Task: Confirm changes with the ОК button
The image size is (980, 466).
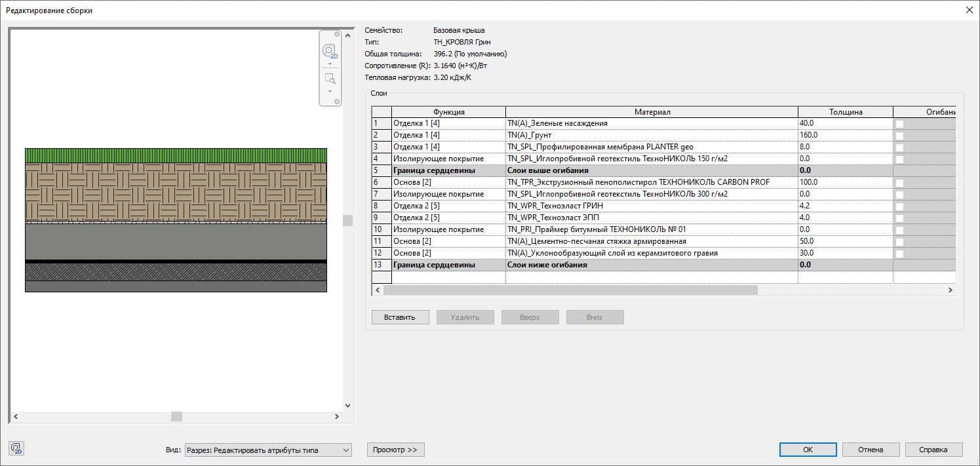Action: (808, 450)
